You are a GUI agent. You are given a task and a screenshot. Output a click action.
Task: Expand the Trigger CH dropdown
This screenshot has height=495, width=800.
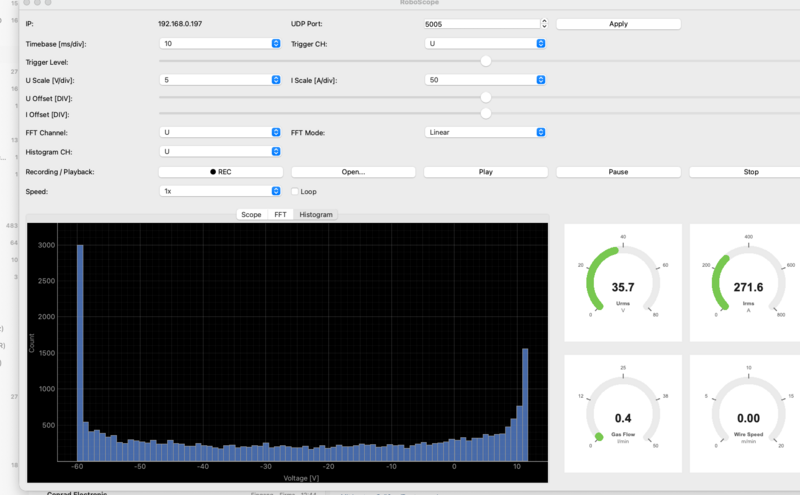[x=485, y=44]
